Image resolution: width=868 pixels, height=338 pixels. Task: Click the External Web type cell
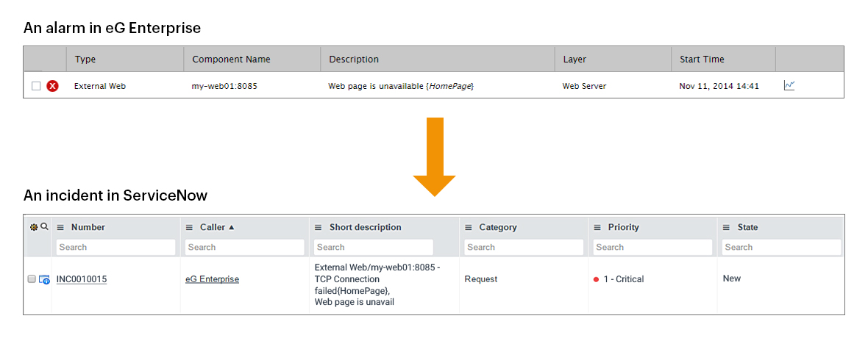[99, 86]
